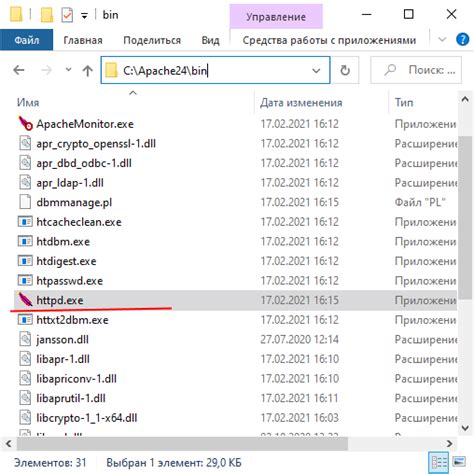Click the jansson.dll file icon
The image size is (474, 474).
[25, 339]
